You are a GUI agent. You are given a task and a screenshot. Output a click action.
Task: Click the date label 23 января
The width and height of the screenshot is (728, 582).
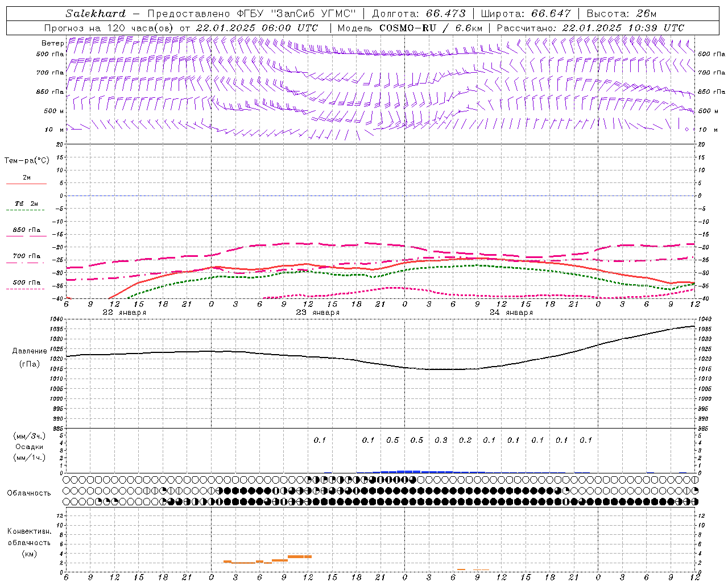pos(318,313)
